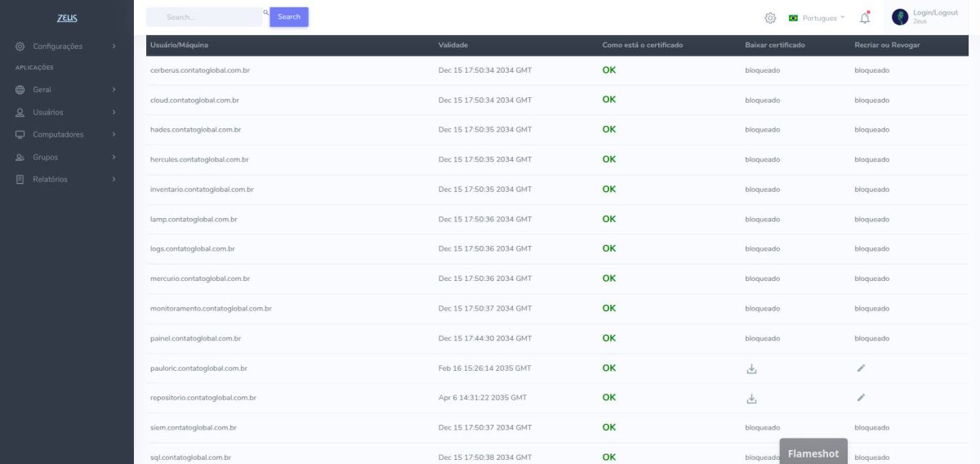Download certificate for pauloric.contatoglobal.com.br
980x464 pixels.
pos(751,368)
